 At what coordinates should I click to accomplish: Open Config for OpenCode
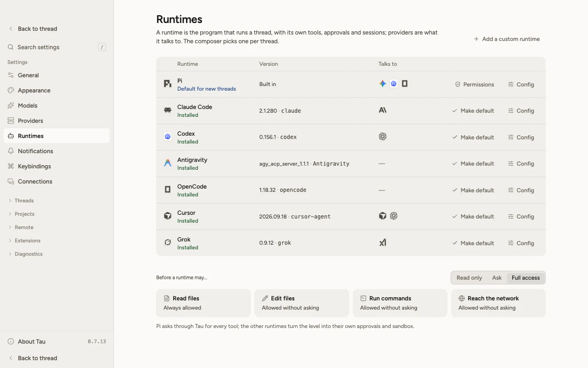pyautogui.click(x=521, y=190)
